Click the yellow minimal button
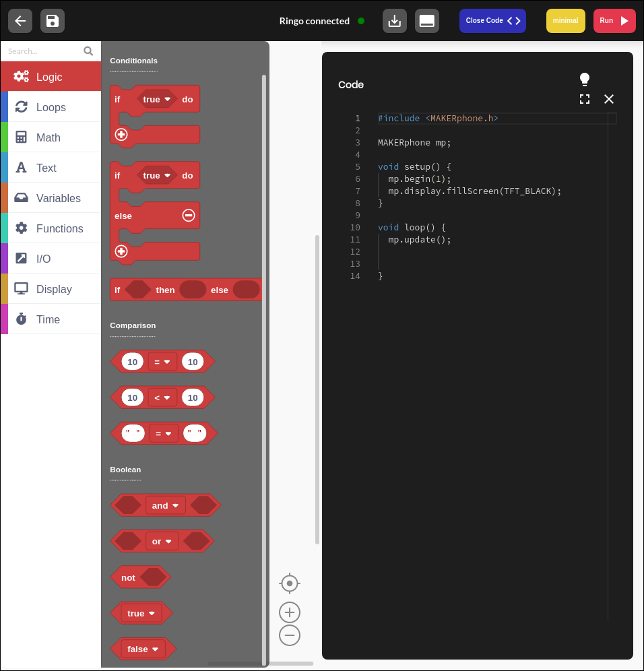The image size is (644, 671). coord(566,20)
